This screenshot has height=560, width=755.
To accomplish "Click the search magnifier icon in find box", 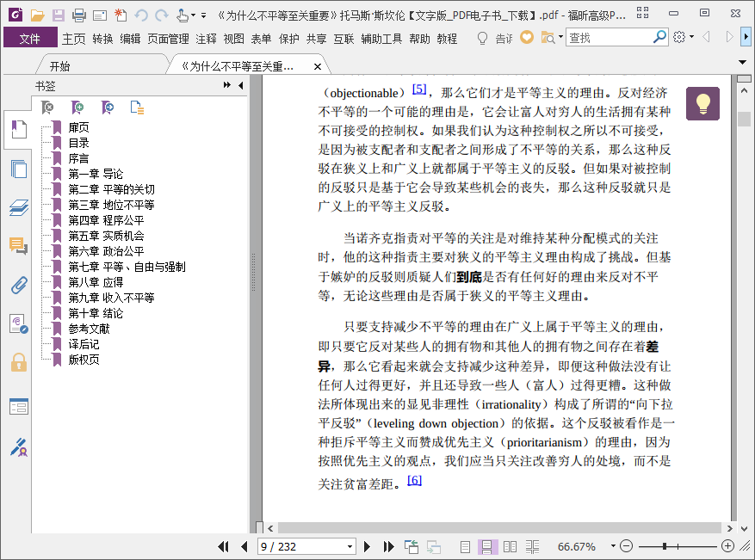I will (x=659, y=37).
